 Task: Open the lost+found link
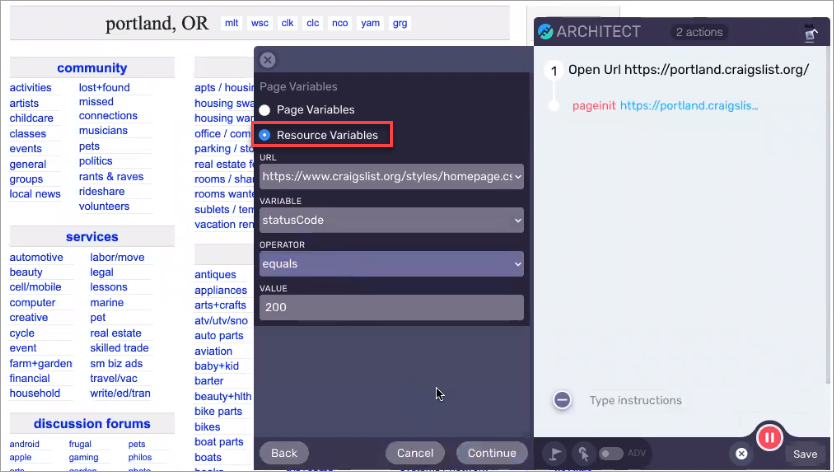(104, 87)
